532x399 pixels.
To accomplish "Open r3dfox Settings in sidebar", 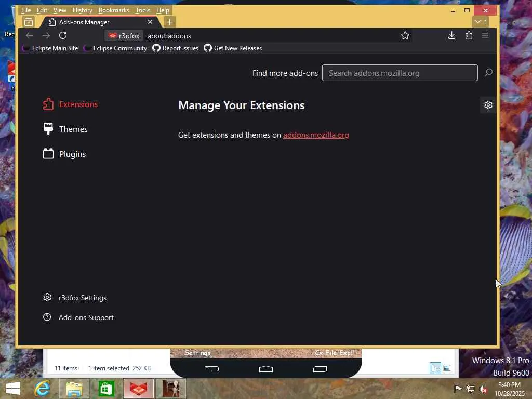I will pos(75,298).
